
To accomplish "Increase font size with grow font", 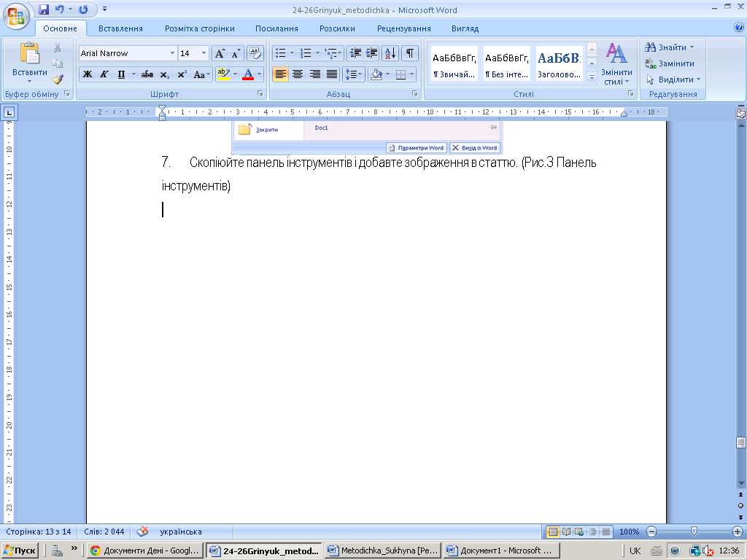I will (x=220, y=53).
